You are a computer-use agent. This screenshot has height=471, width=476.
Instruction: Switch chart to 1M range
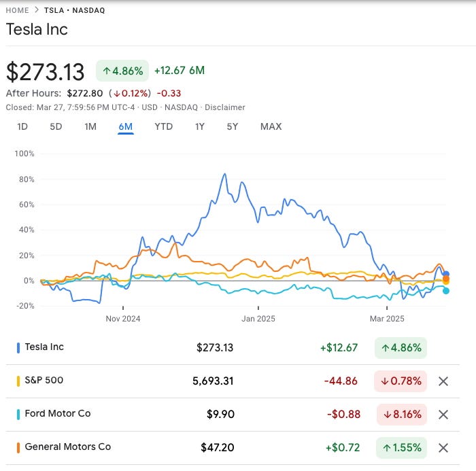[x=90, y=126]
